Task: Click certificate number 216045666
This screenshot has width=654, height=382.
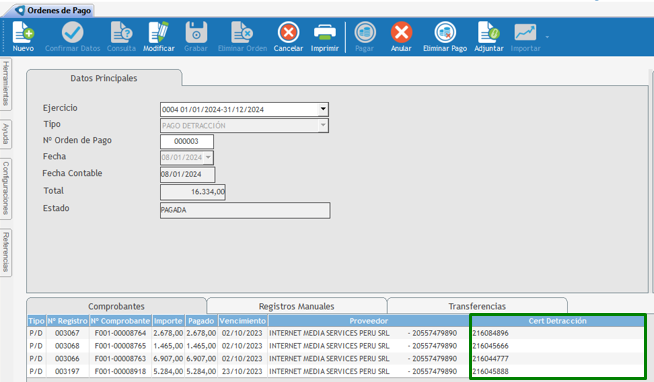Action: (x=490, y=346)
